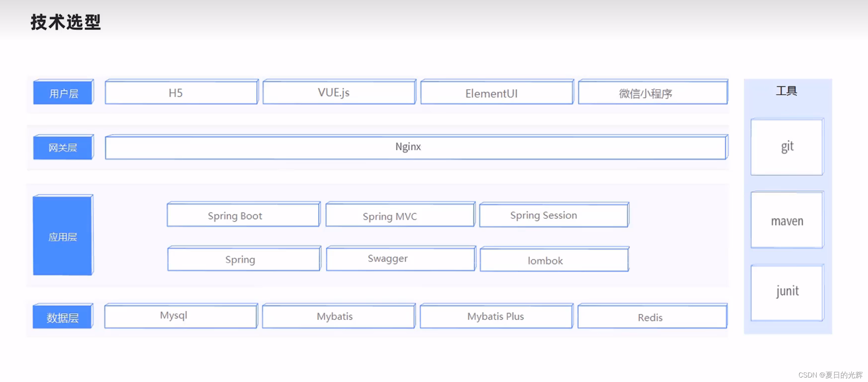868x382 pixels.
Task: Click the 工具 heading
Action: 786,91
